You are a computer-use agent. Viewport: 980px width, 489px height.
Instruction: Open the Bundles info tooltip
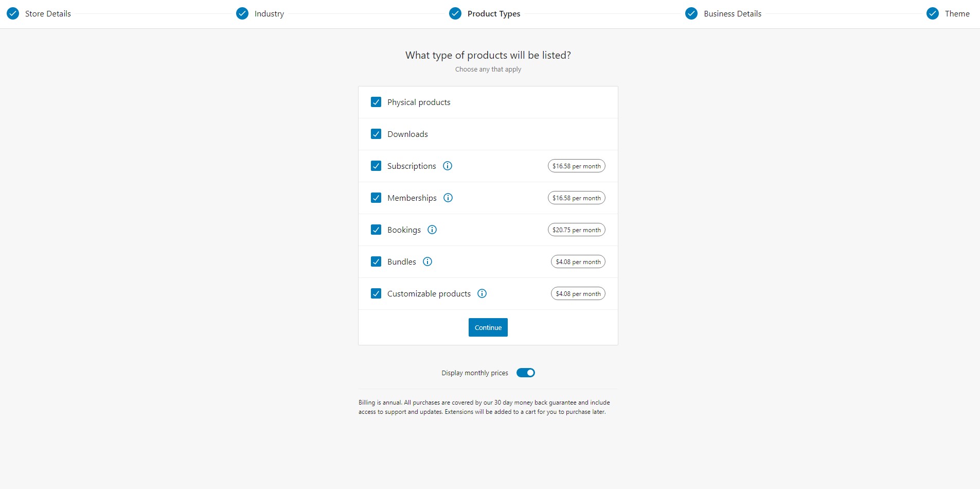pyautogui.click(x=428, y=261)
